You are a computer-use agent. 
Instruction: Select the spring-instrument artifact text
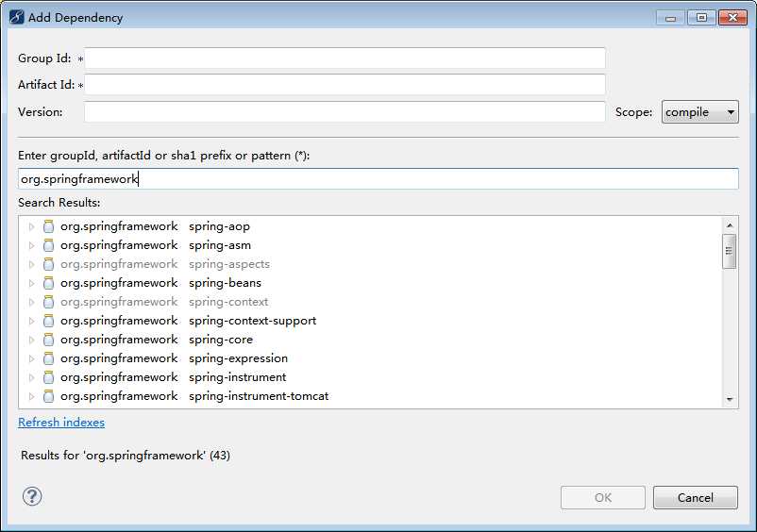tap(238, 377)
